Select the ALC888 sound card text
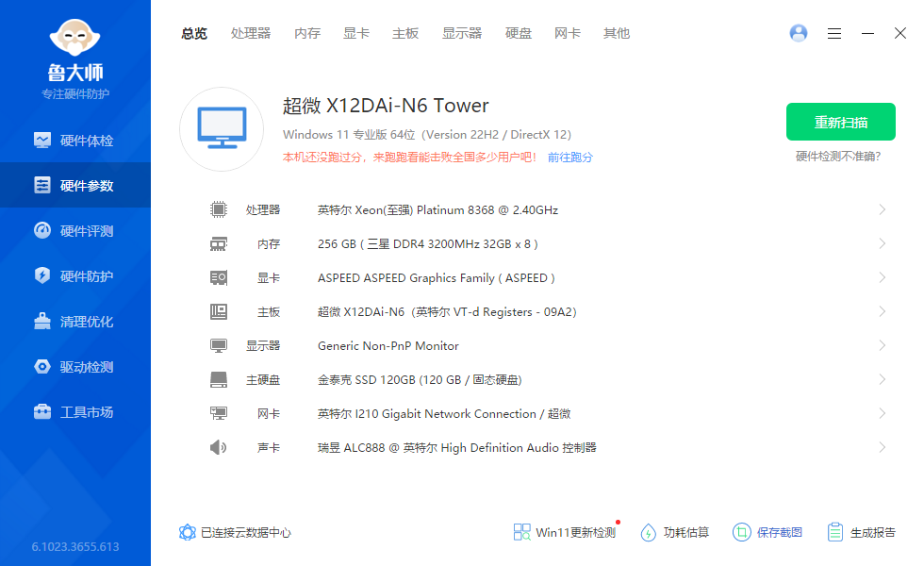 point(456,448)
